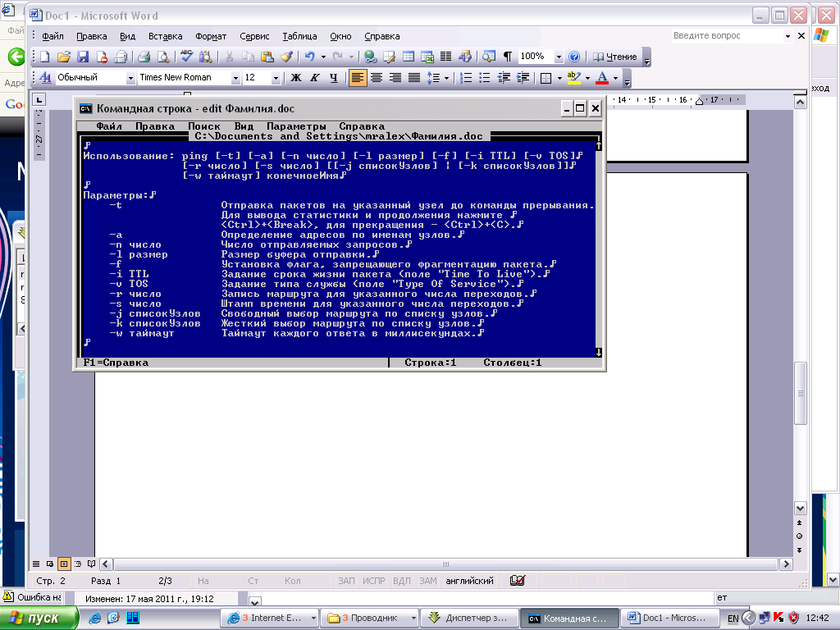Viewport: 840px width, 630px height.
Task: Apply numbered list formatting
Action: click(466, 78)
